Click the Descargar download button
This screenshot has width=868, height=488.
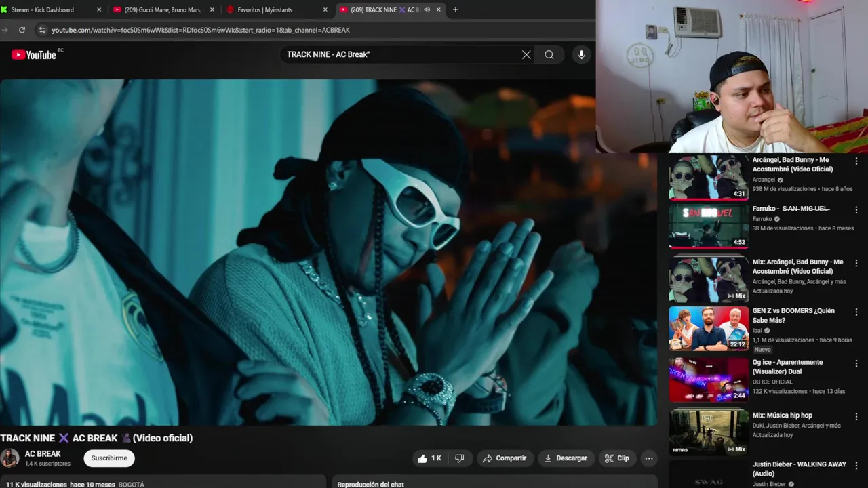(x=566, y=458)
